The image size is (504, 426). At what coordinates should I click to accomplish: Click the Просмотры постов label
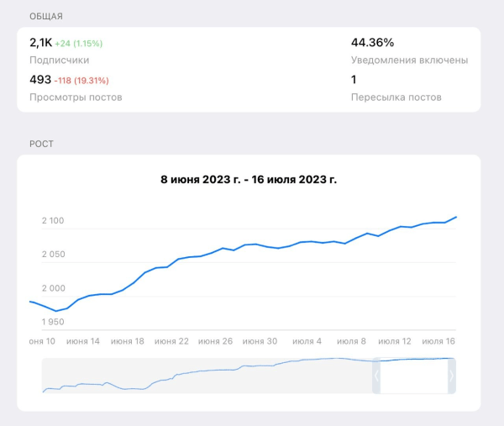[76, 97]
